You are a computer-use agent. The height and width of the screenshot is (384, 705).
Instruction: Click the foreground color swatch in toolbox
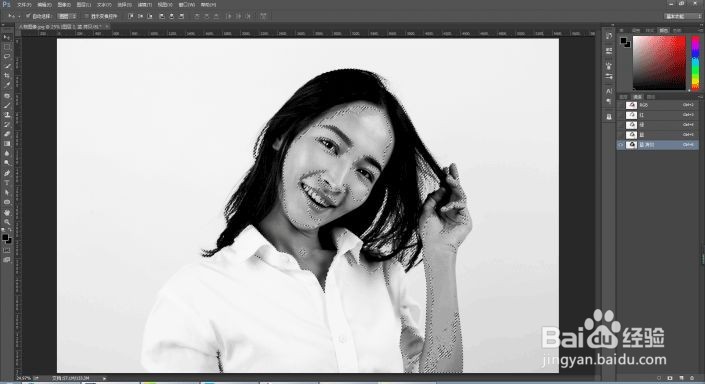[5, 237]
